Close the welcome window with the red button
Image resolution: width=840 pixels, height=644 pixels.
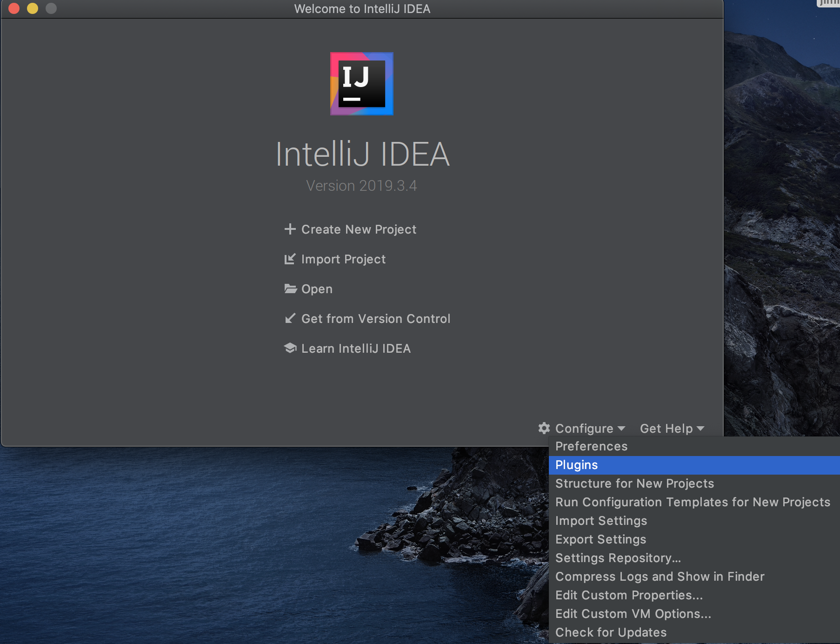[x=14, y=8]
